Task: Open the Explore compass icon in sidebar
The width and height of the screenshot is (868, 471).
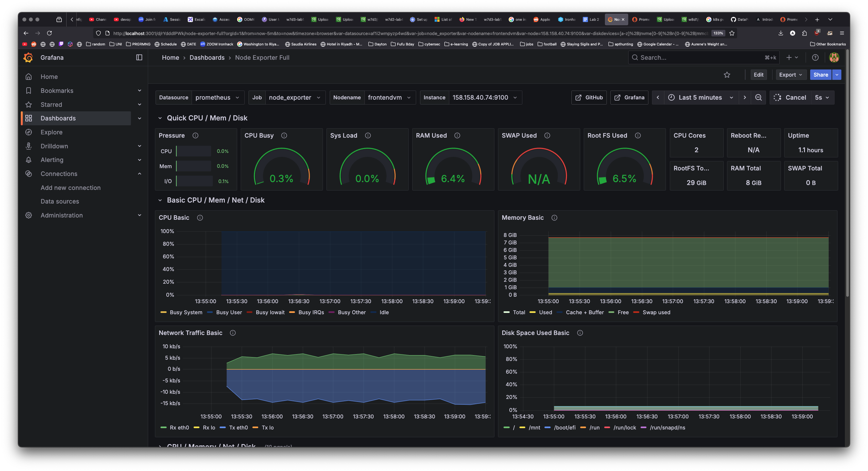Action: click(29, 132)
